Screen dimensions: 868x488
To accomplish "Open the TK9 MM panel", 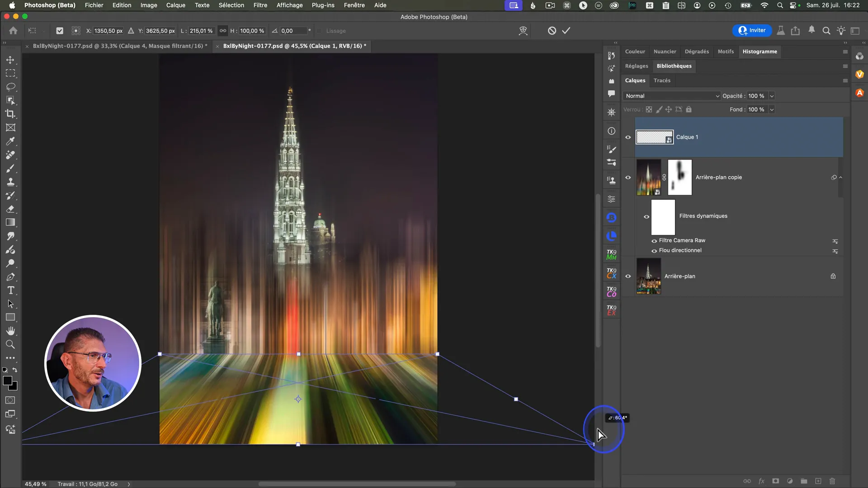I will [611, 255].
